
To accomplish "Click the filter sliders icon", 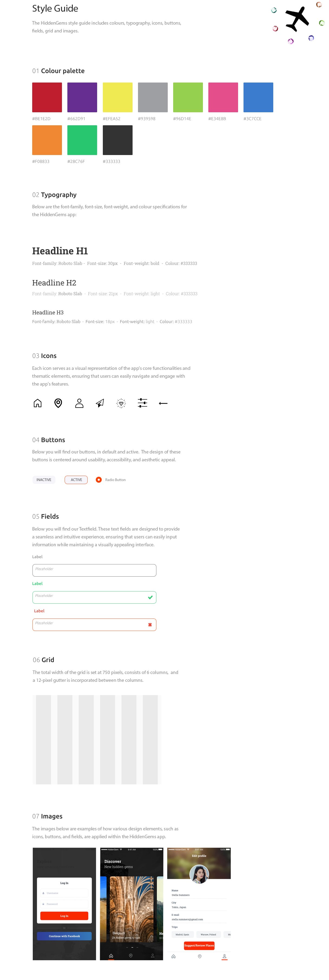I will tap(142, 403).
